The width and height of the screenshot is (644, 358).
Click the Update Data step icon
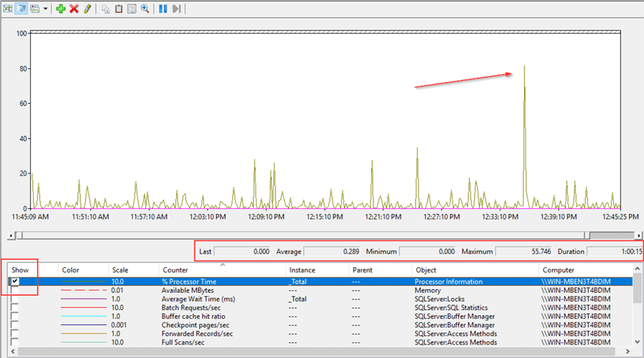click(177, 9)
